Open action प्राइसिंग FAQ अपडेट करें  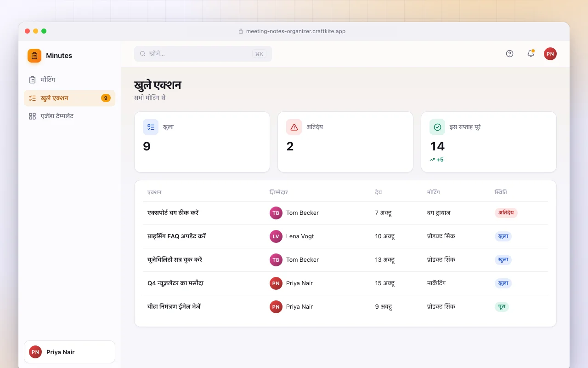click(176, 236)
